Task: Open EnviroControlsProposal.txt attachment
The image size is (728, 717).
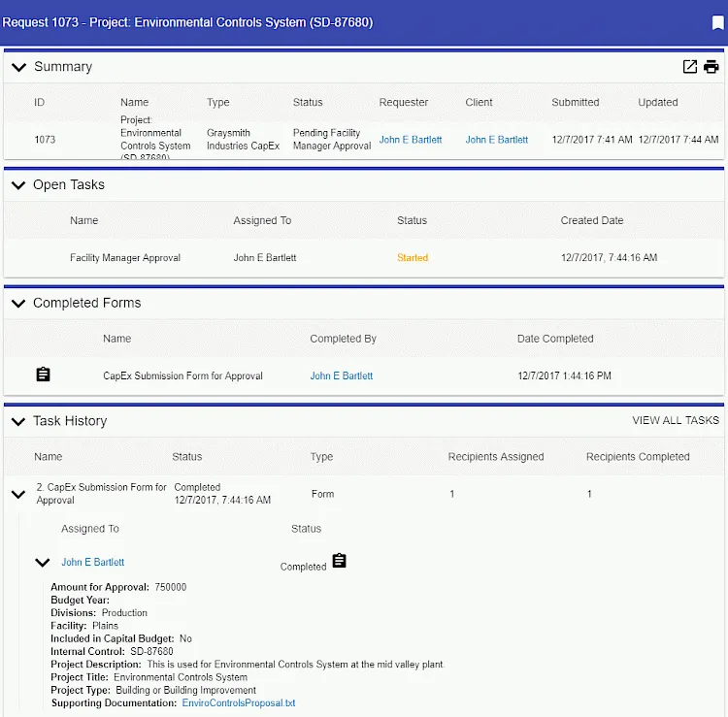Action: coord(238,702)
